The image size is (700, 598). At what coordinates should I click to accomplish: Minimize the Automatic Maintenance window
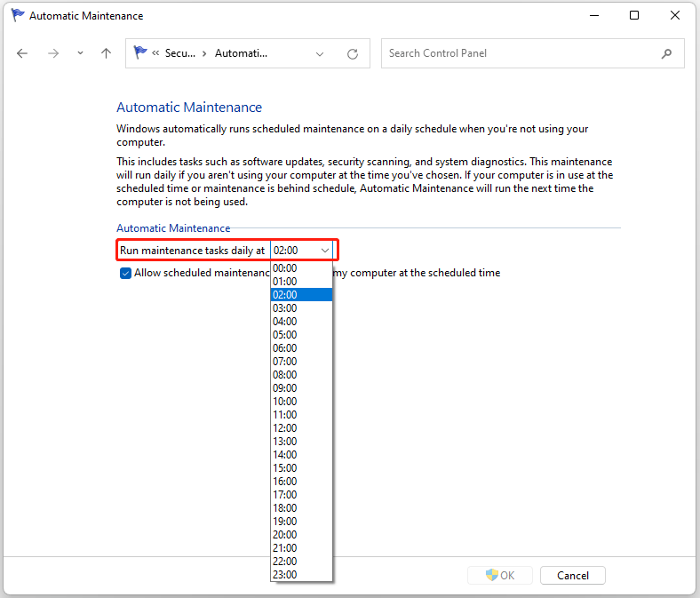click(594, 16)
